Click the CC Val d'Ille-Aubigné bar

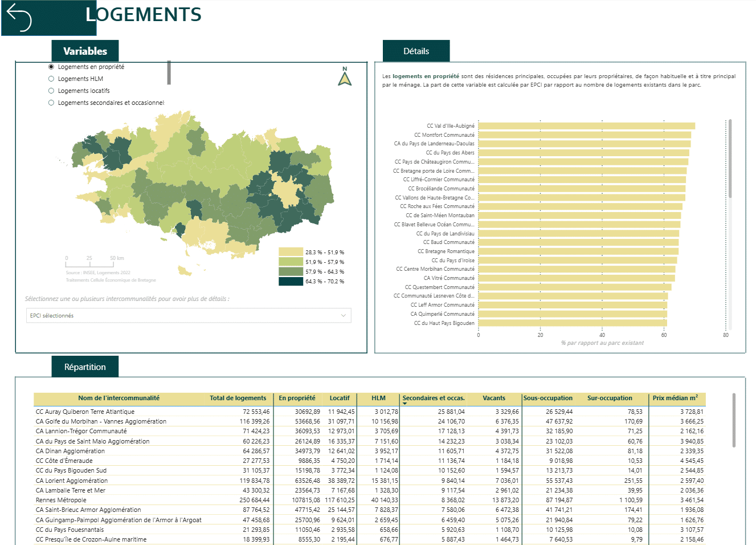pyautogui.click(x=586, y=126)
